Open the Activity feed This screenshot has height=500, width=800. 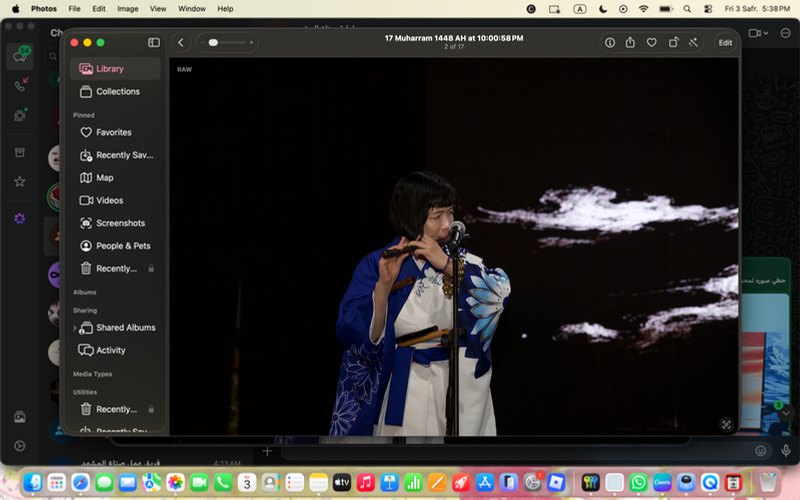coord(115,351)
